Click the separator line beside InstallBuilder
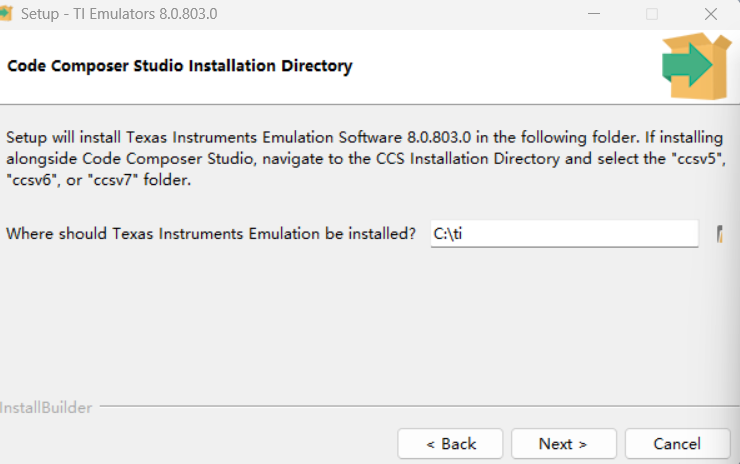 (x=420, y=405)
